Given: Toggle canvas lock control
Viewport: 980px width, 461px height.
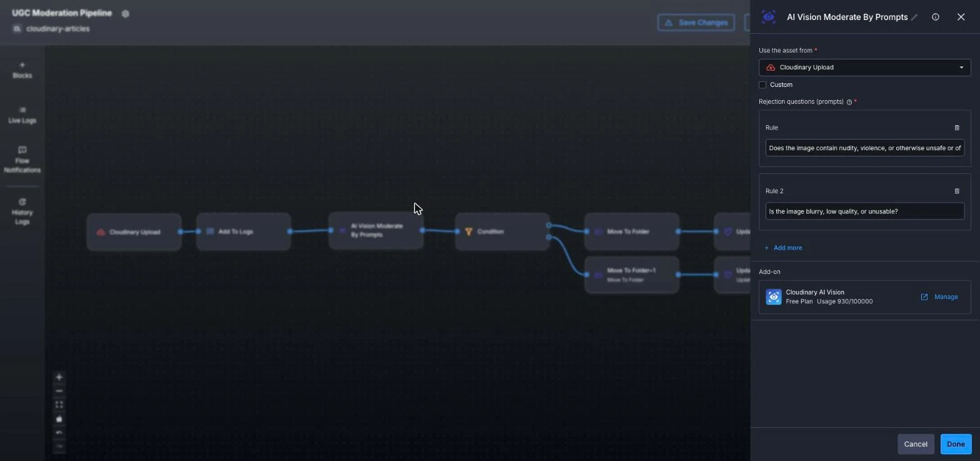Looking at the screenshot, I should (x=59, y=418).
